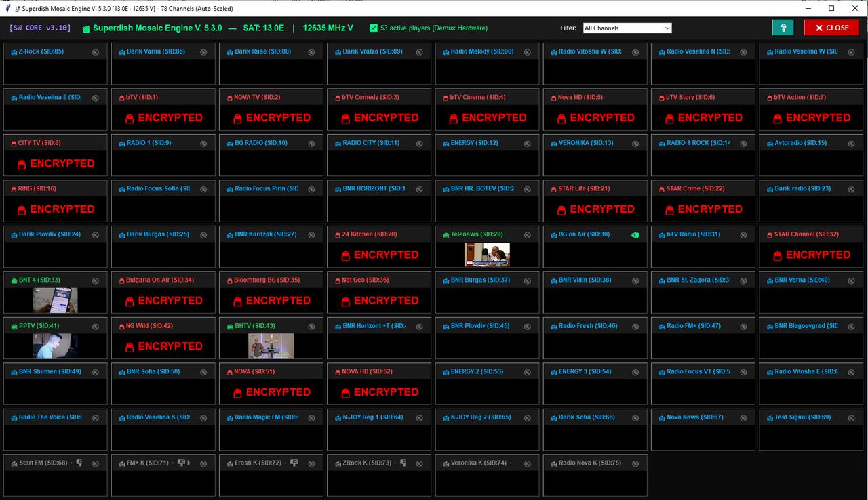The height and width of the screenshot is (500, 868).
Task: Click the BNT 4 green TV icon
Action: pos(14,280)
